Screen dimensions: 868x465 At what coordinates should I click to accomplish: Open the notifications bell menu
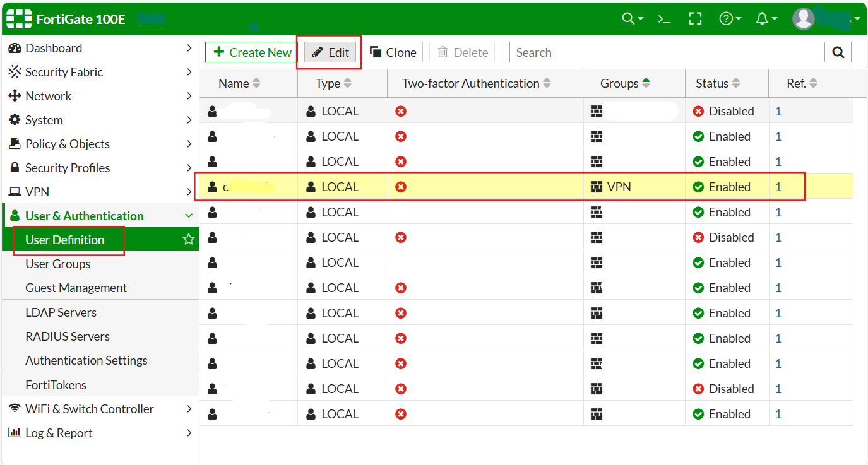[766, 19]
